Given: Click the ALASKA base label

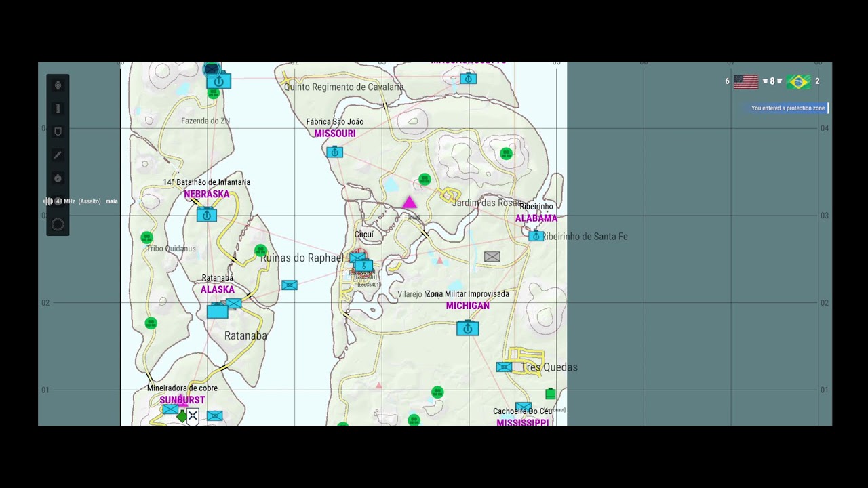Looking at the screenshot, I should [218, 289].
